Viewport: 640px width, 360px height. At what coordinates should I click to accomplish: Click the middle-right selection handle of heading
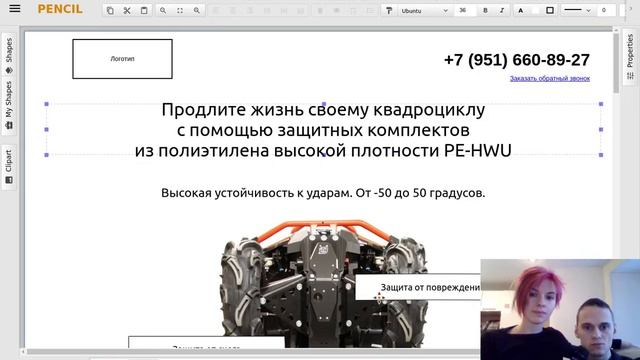[x=601, y=129]
